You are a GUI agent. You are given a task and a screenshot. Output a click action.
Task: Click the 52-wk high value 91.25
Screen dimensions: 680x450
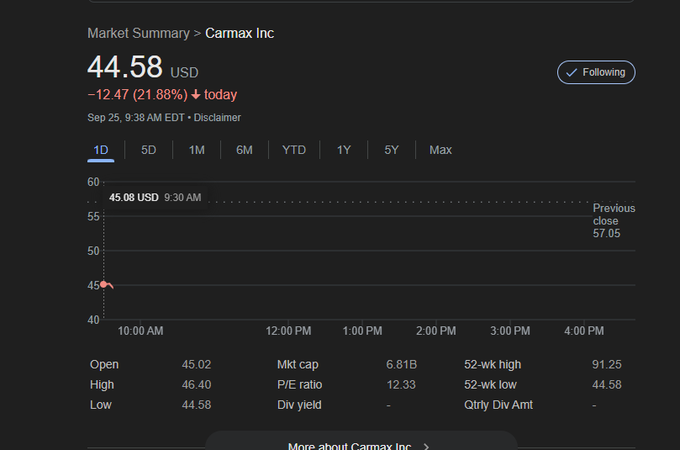point(607,365)
